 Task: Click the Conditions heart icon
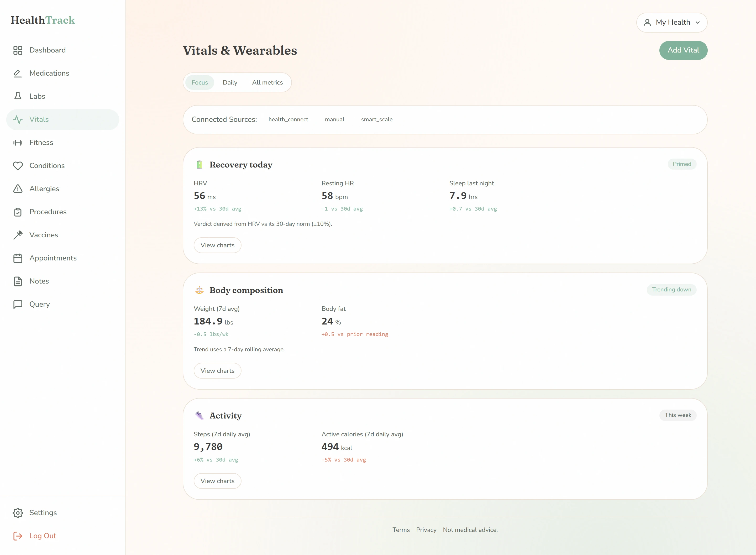point(18,166)
